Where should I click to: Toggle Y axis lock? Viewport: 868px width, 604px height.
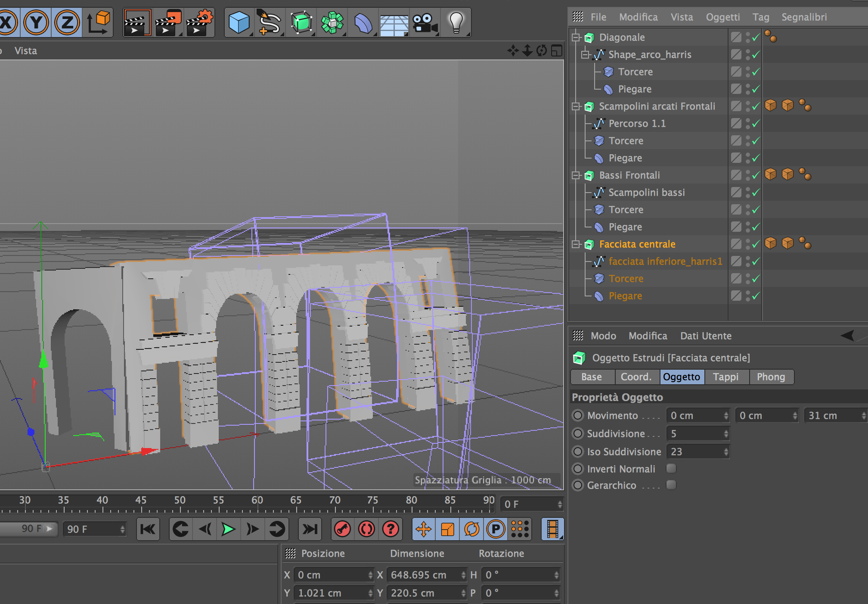click(36, 22)
